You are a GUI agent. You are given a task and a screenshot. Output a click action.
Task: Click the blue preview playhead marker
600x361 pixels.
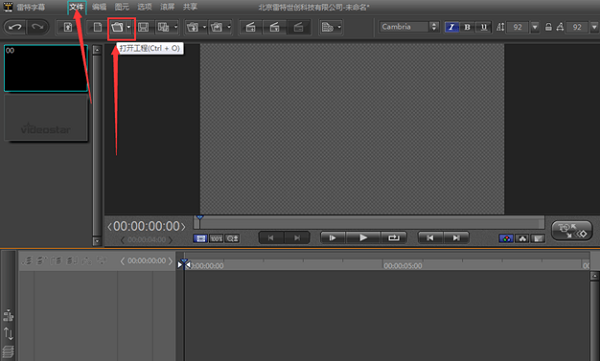(199, 218)
